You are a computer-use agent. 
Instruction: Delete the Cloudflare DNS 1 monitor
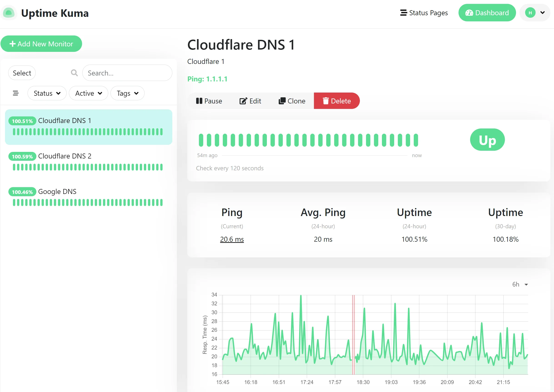pos(337,101)
